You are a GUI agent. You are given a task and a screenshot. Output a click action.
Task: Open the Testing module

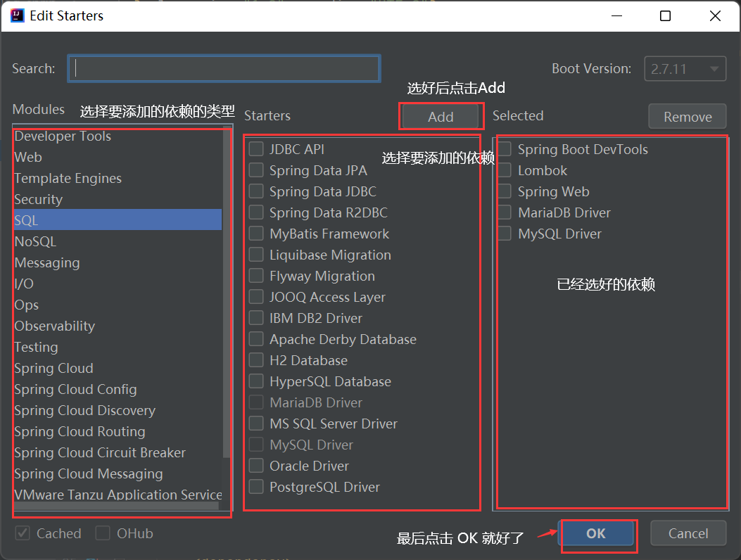(118, 347)
